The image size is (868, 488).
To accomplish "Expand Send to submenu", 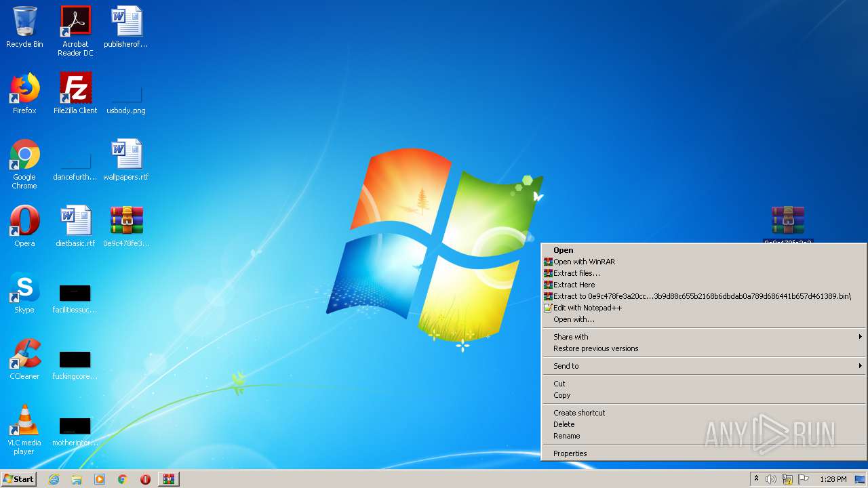I will (704, 366).
